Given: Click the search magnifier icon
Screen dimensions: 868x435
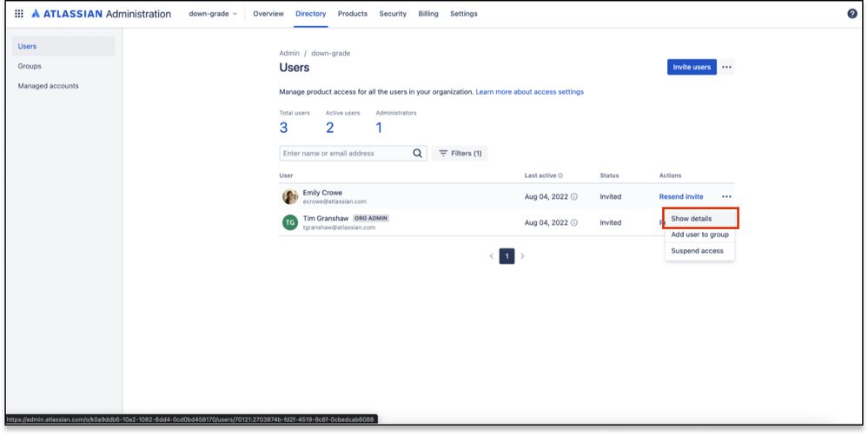Looking at the screenshot, I should tap(417, 154).
